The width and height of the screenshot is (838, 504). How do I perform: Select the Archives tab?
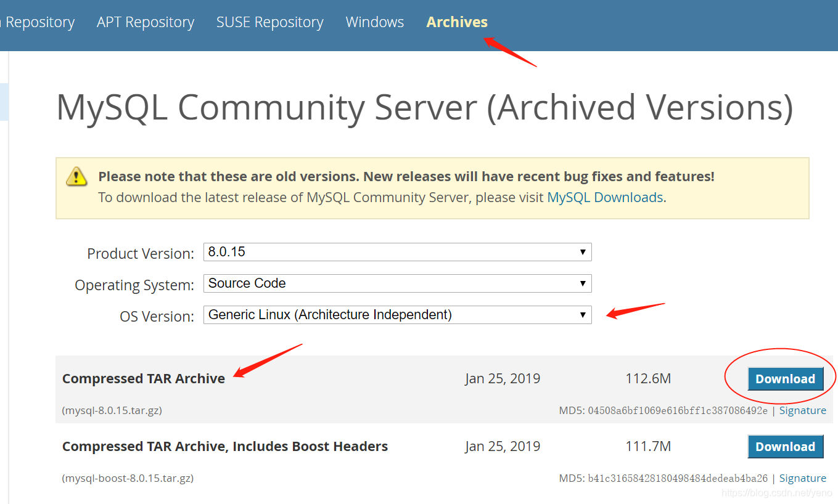457,22
